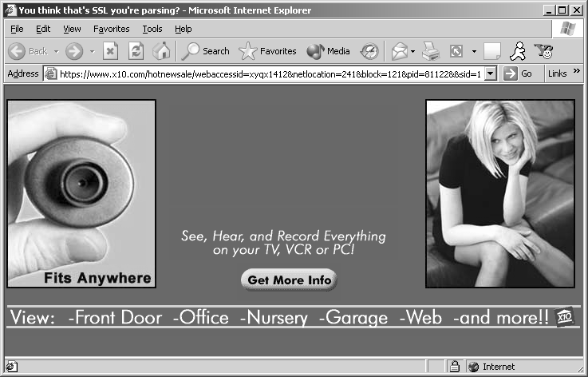Click the -Office banner text

click(x=200, y=318)
